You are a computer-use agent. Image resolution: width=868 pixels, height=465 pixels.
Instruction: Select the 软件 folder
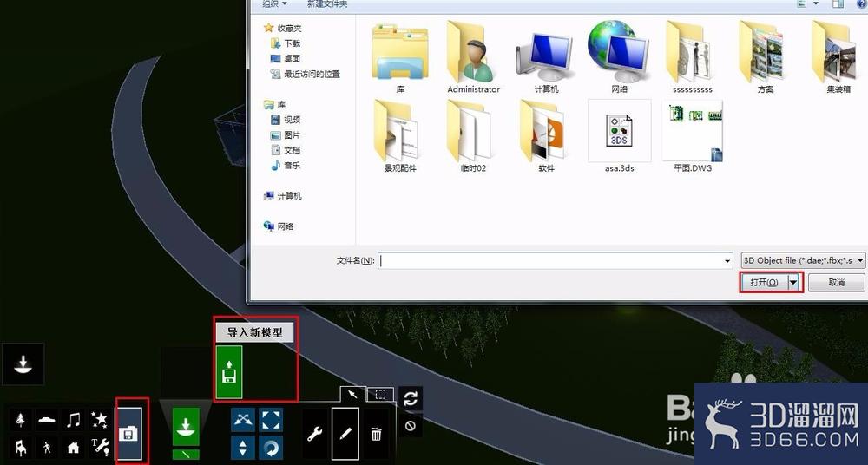tap(546, 136)
